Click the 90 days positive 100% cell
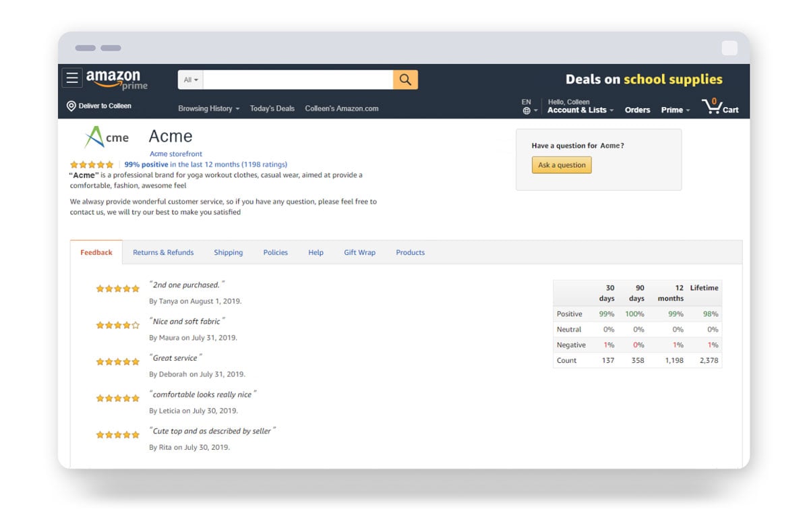 [634, 314]
